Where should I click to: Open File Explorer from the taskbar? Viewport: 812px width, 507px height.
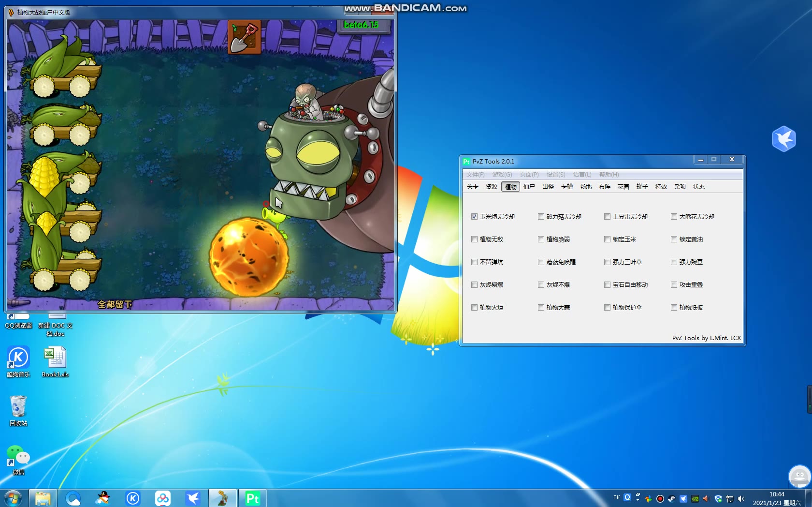(x=43, y=498)
